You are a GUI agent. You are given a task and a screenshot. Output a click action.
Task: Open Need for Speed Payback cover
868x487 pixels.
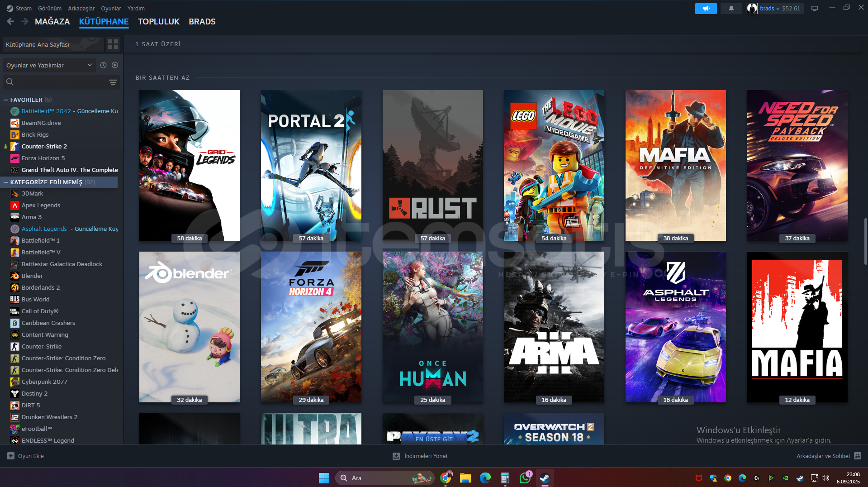(x=797, y=165)
